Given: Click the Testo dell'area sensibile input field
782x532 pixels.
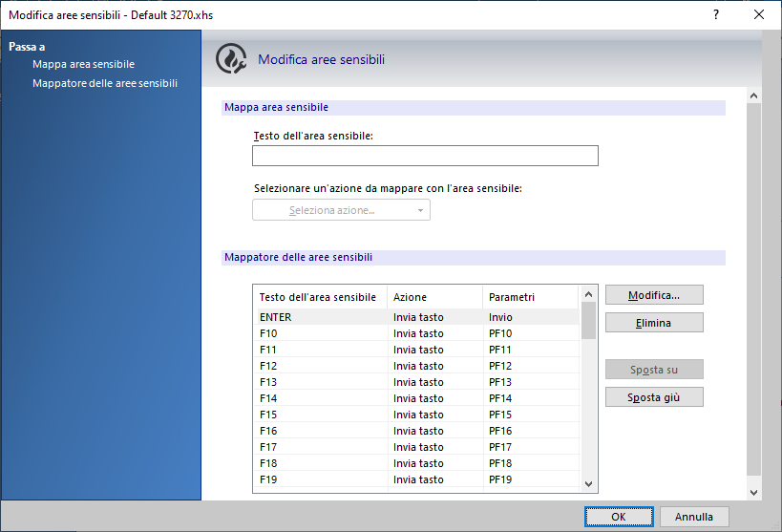Looking at the screenshot, I should [425, 156].
